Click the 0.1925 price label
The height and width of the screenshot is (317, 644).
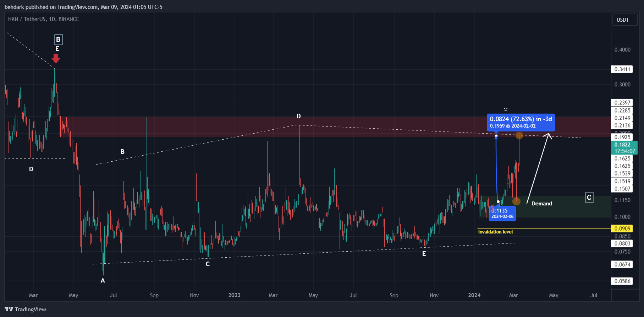(622, 137)
